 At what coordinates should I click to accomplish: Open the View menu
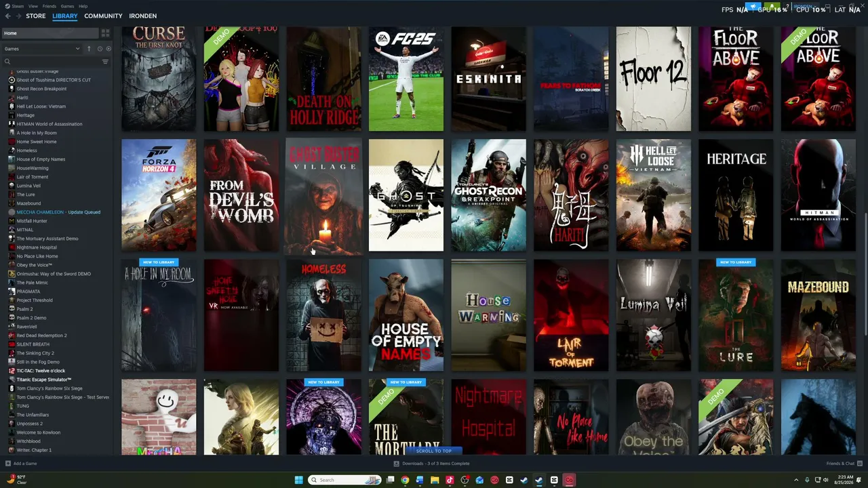33,6
